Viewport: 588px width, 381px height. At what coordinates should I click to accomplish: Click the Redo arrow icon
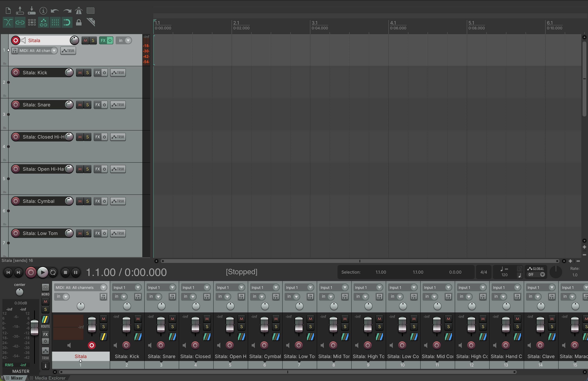tap(67, 11)
